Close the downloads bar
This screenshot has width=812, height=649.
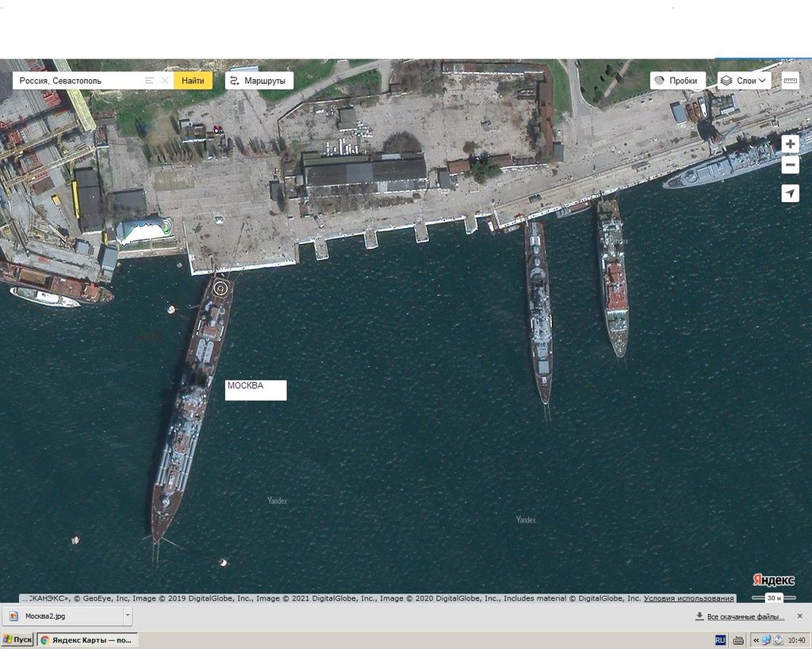[800, 616]
